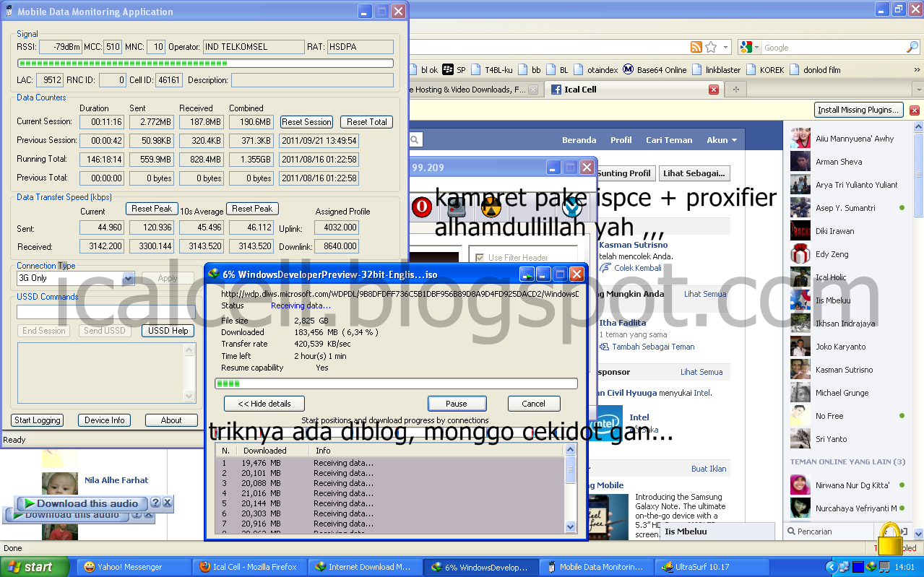Click Install Missing Plugins button

point(859,110)
